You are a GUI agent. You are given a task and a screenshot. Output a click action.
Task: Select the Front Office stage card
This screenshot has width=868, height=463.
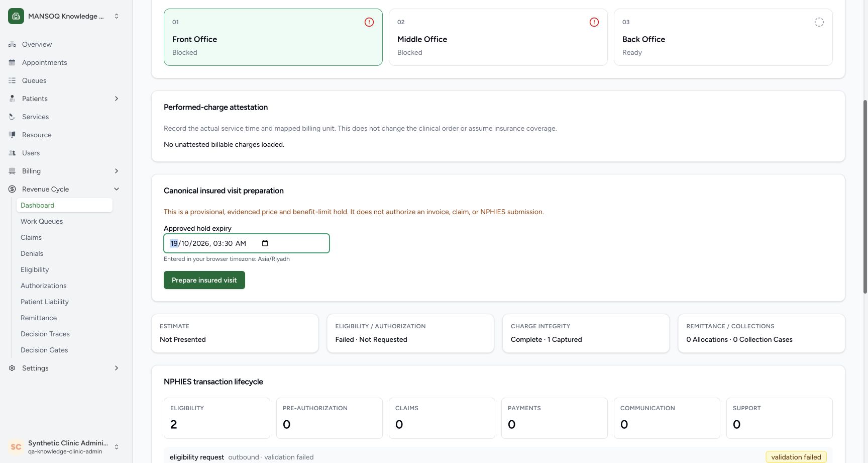[273, 37]
